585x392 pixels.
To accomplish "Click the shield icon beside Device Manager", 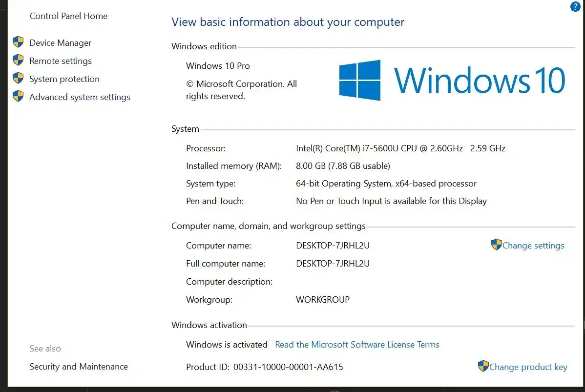I will 18,42.
